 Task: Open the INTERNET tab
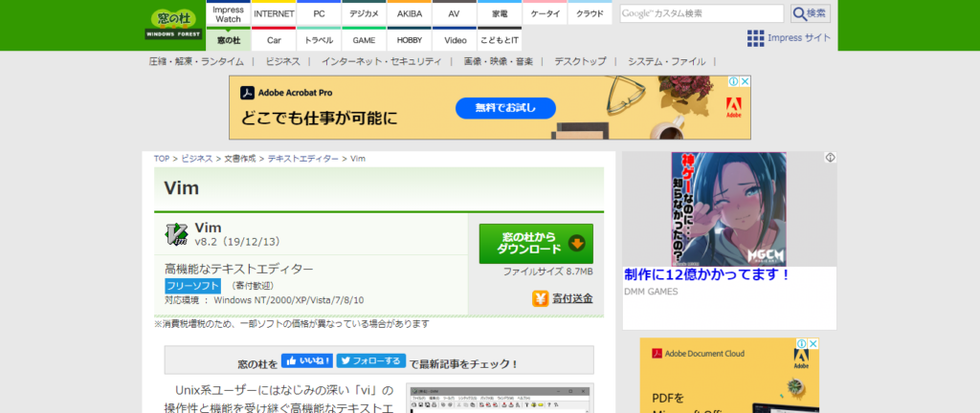coord(275,13)
